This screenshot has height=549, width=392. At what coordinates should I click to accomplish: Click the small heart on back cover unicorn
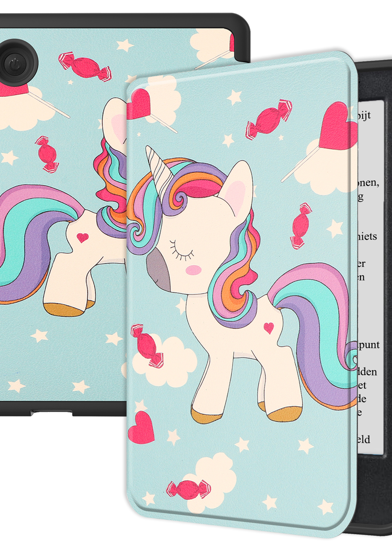pyautogui.click(x=82, y=238)
